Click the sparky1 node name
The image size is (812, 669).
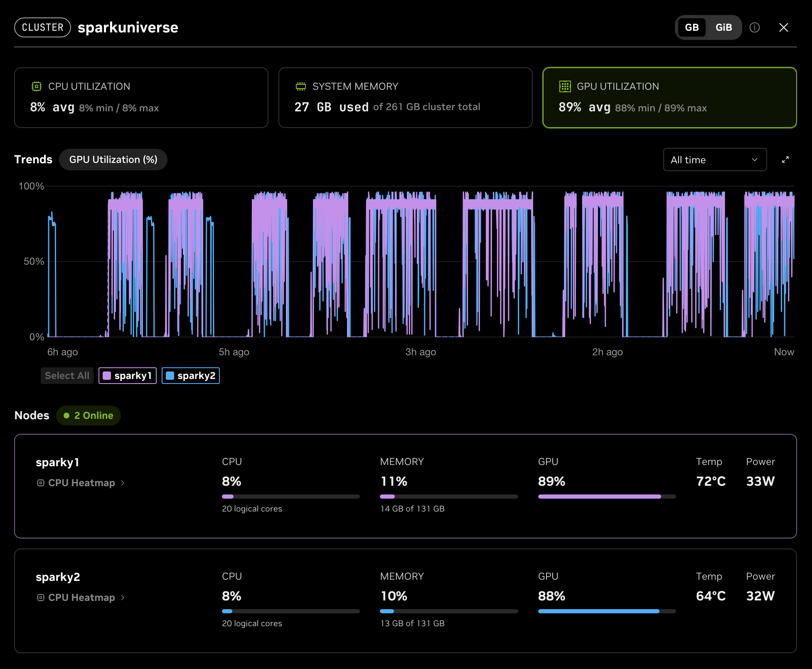point(57,462)
